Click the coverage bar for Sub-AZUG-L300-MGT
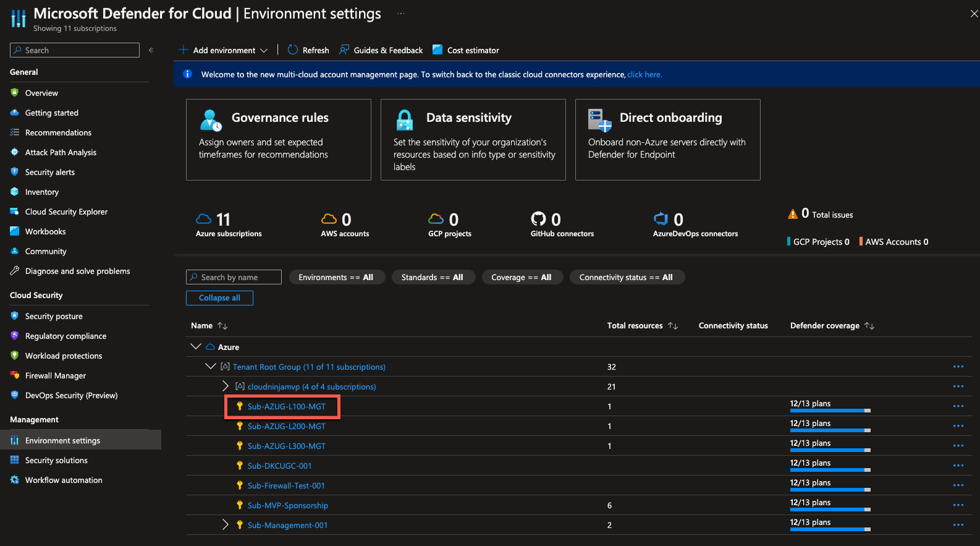The height and width of the screenshot is (546, 980). 830,450
